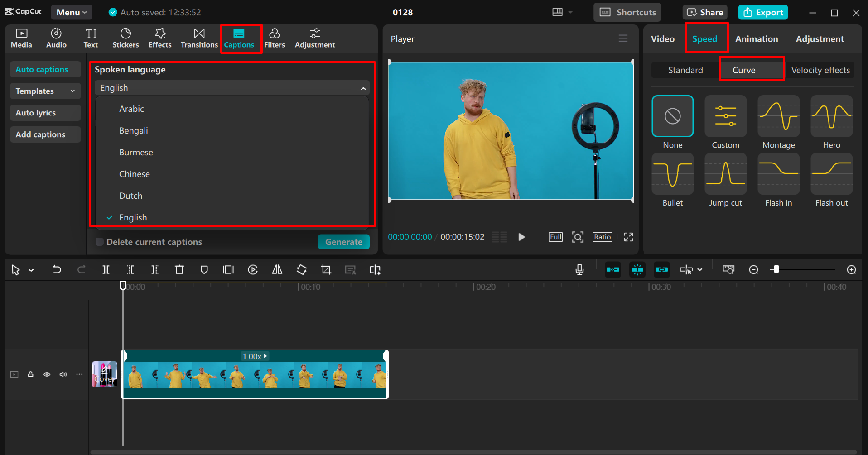Start voiceover recording with microphone icon
868x455 pixels.
tap(579, 270)
